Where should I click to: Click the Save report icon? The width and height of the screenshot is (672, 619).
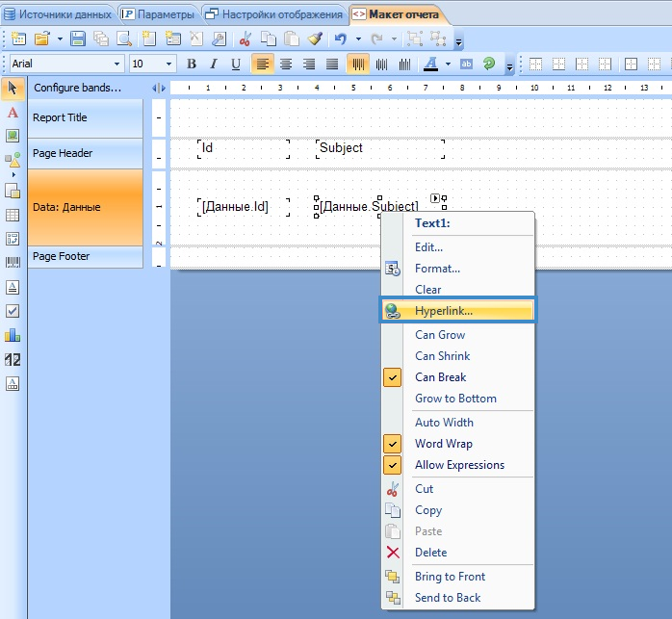coord(78,39)
